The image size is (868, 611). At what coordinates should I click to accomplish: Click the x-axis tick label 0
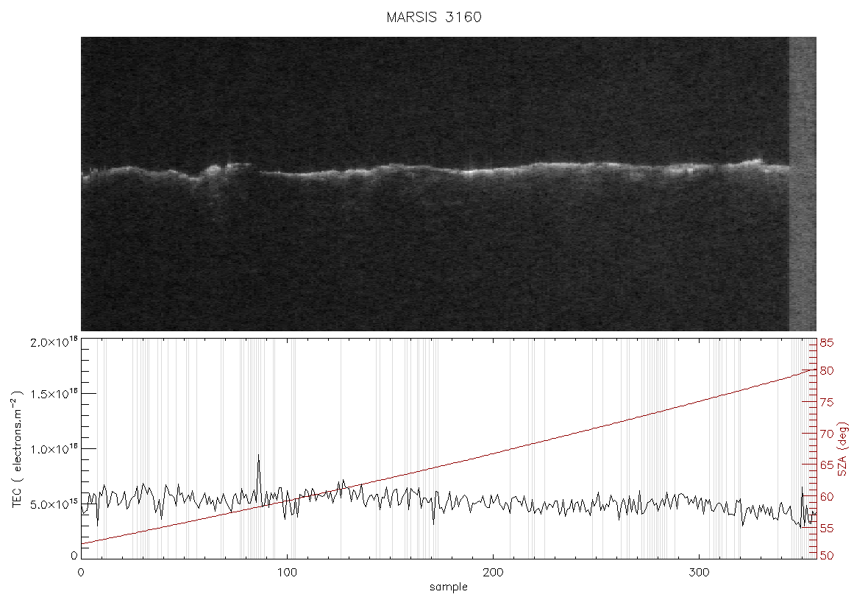tap(82, 572)
